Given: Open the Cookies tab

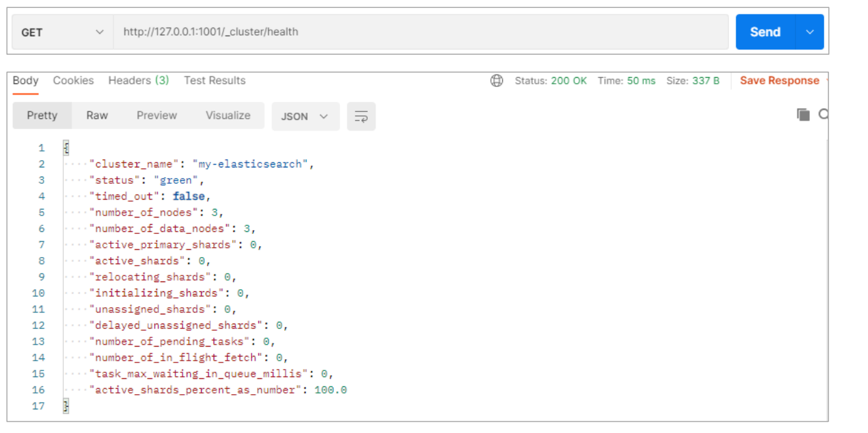Looking at the screenshot, I should [x=73, y=80].
